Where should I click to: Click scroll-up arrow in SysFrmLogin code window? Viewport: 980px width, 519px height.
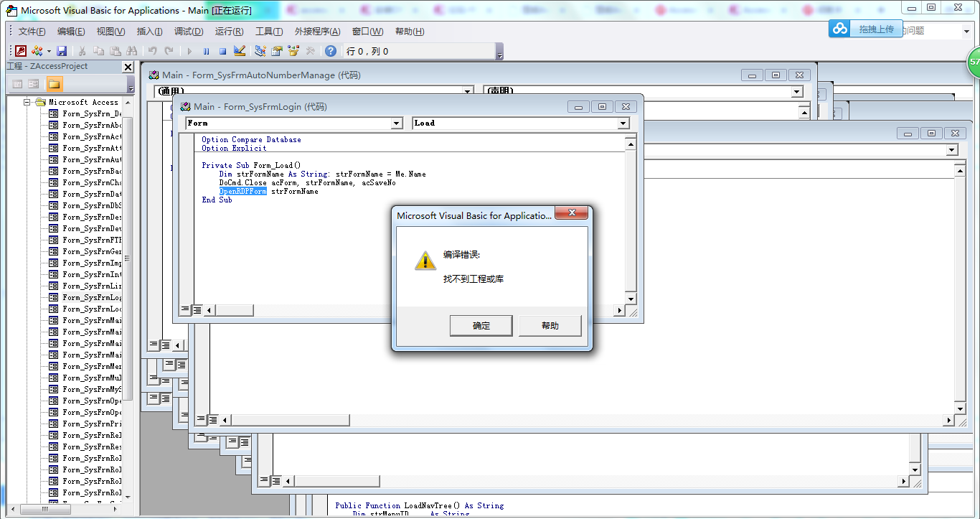tap(631, 144)
